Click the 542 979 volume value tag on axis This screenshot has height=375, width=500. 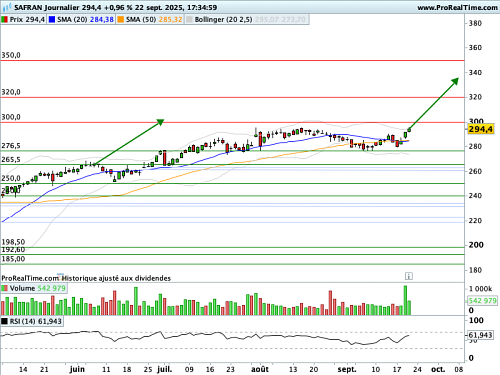[482, 300]
